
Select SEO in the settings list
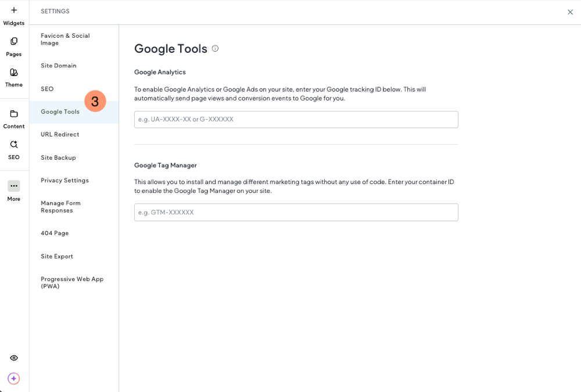click(x=47, y=89)
